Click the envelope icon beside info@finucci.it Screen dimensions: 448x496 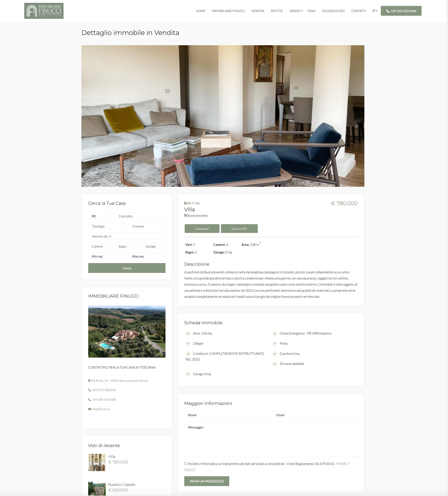tap(90, 409)
